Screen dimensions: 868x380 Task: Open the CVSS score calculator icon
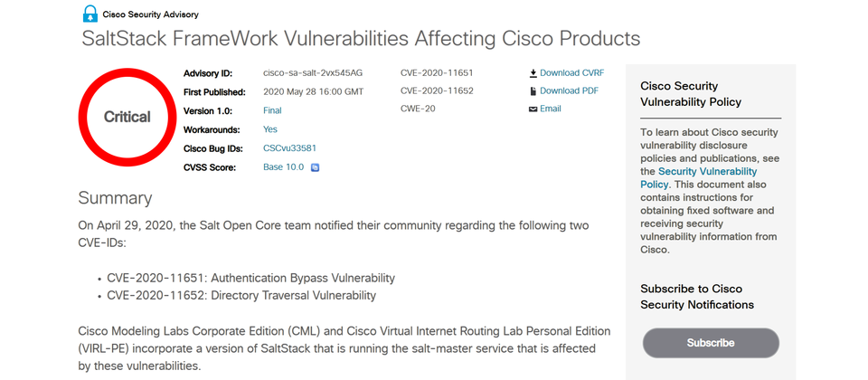(x=315, y=167)
